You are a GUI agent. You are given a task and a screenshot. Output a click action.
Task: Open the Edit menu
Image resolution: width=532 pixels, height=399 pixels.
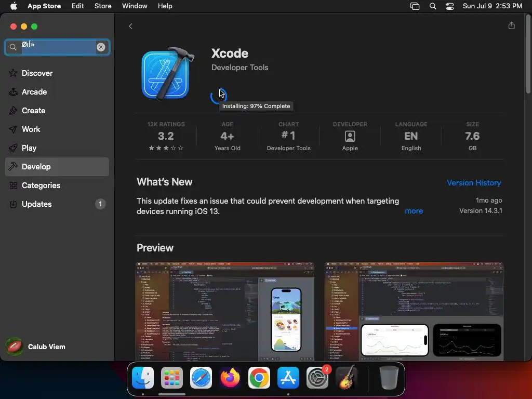click(x=78, y=6)
